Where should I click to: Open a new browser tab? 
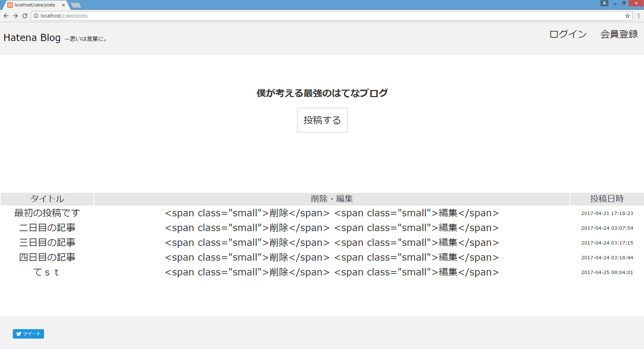point(76,5)
